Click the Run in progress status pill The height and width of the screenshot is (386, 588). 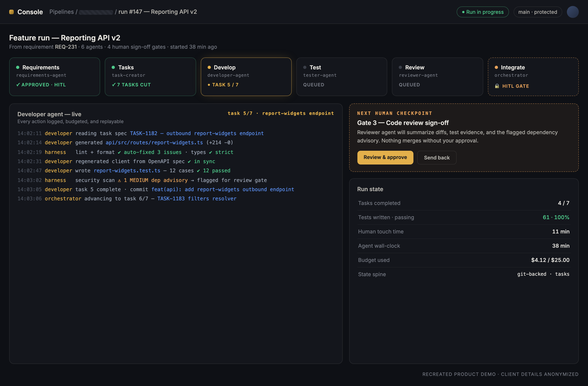click(482, 12)
